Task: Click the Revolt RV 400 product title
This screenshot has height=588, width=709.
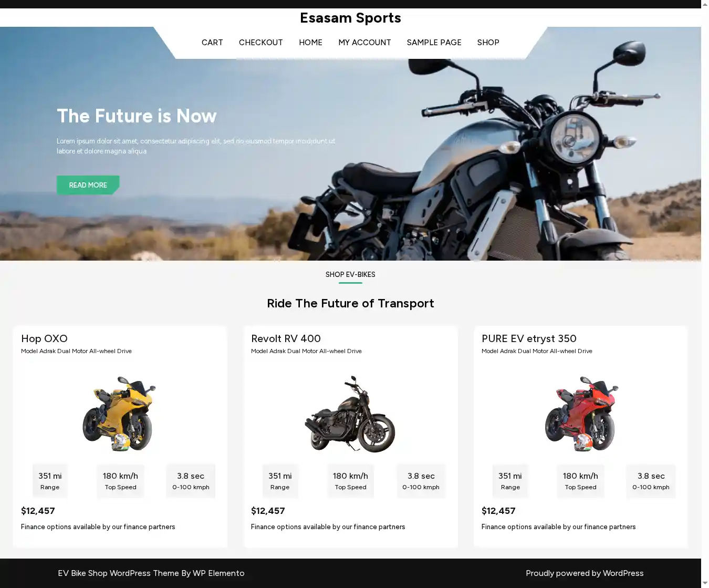Action: [286, 338]
